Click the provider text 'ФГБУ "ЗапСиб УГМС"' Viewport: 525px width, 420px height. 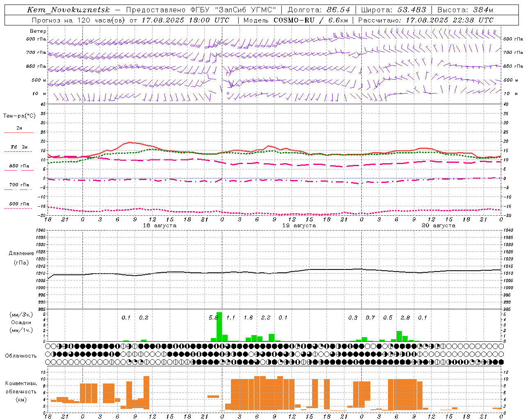coord(233,10)
